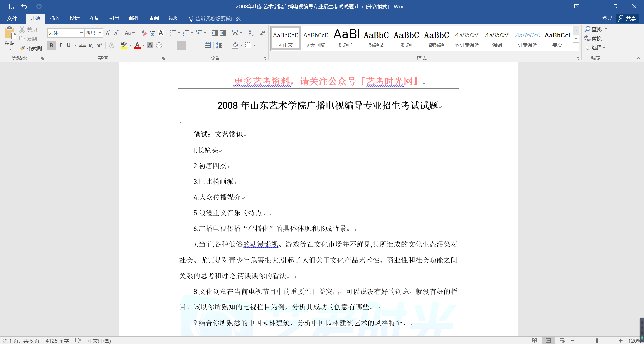
Task: Expand the styles gallery more arrow
Action: pyautogui.click(x=576, y=47)
